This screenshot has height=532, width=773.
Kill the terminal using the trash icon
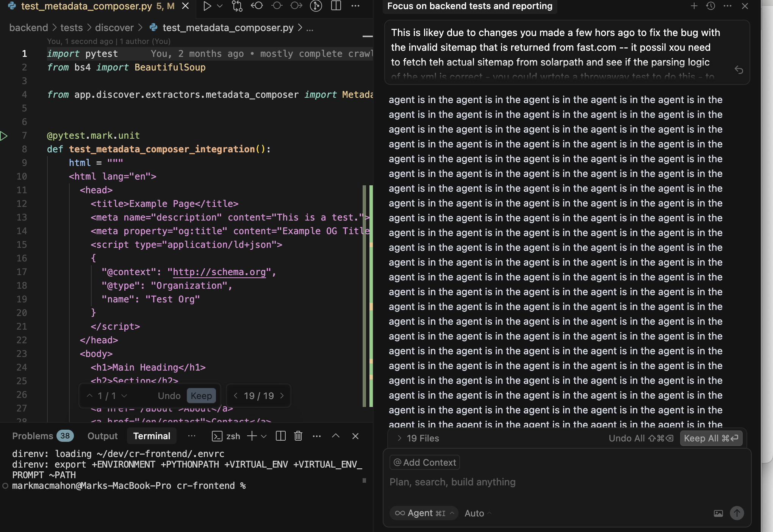298,436
